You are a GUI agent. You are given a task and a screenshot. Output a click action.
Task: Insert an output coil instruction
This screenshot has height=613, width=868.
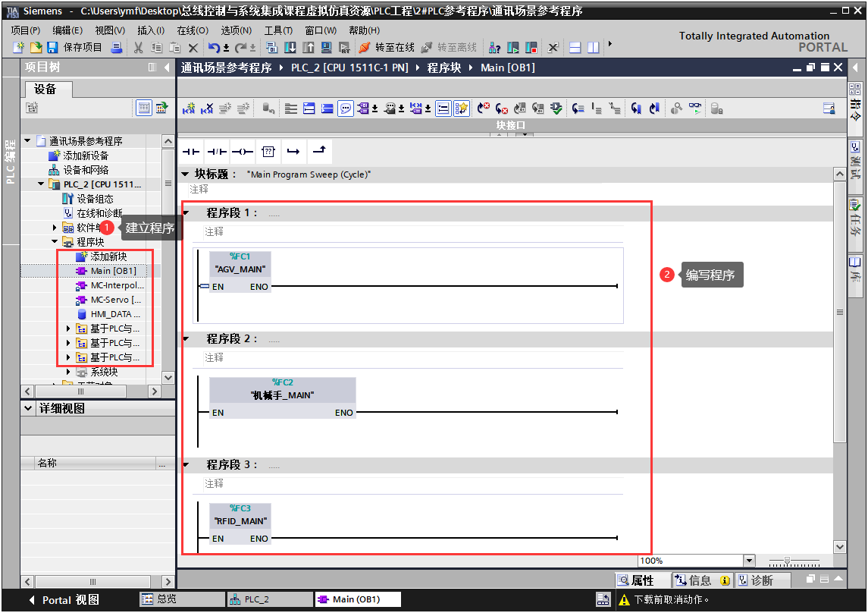243,151
